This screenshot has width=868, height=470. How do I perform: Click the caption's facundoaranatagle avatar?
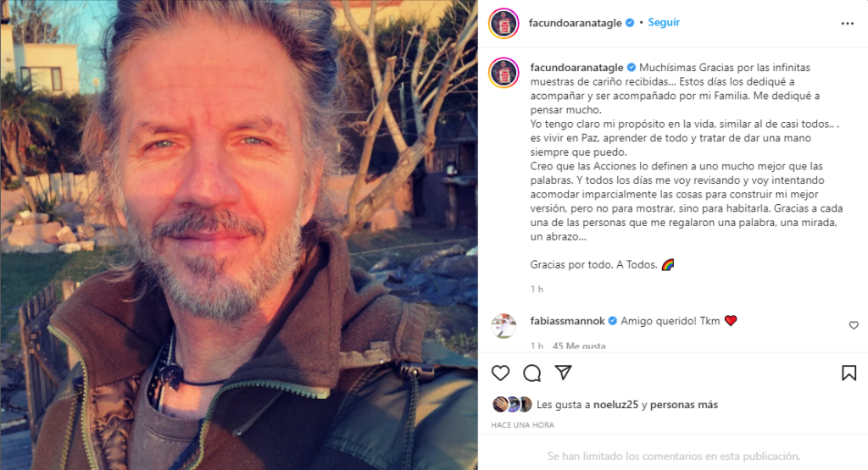[x=504, y=73]
